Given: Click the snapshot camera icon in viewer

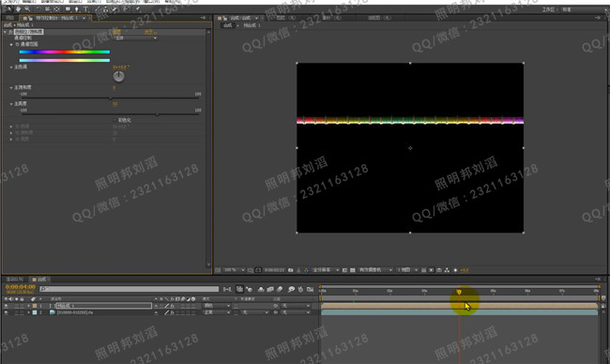Looking at the screenshot, I should point(291,270).
